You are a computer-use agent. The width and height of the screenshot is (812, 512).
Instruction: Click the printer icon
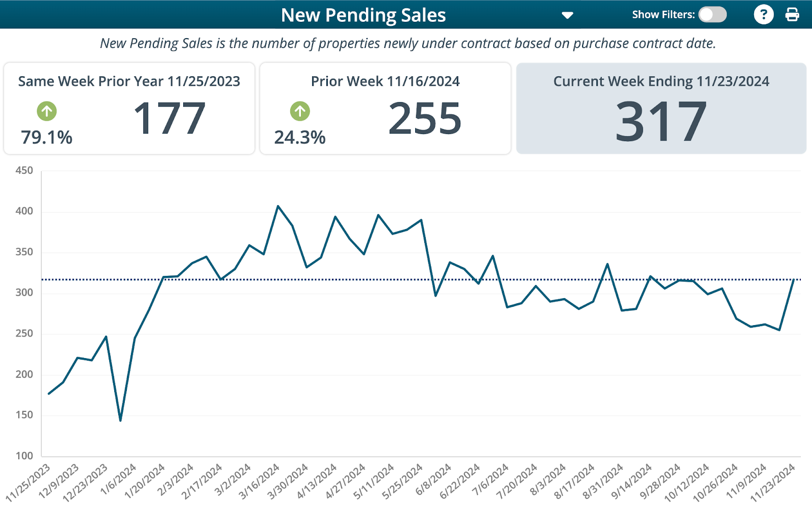click(x=792, y=14)
